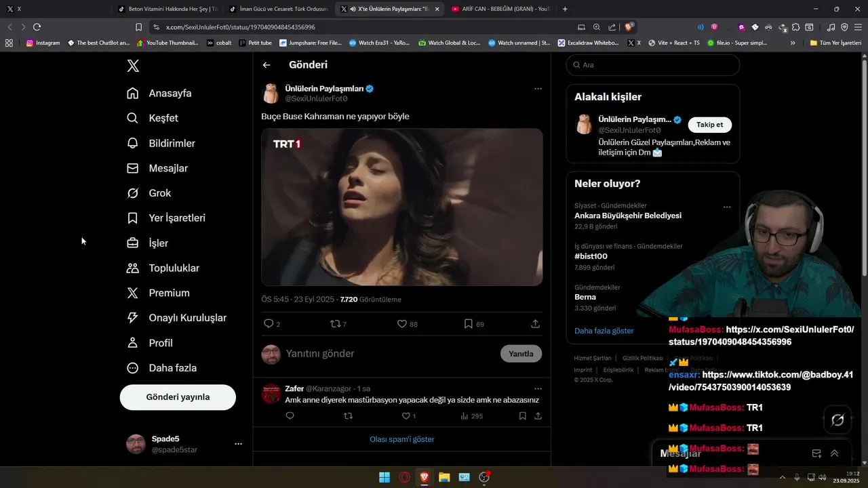Open Instagram bookmark

point(43,43)
